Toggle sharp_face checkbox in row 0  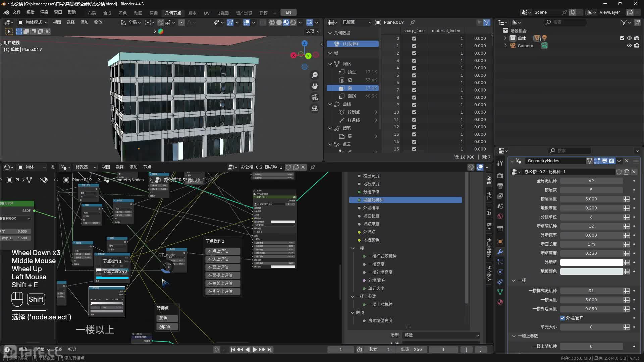click(414, 39)
